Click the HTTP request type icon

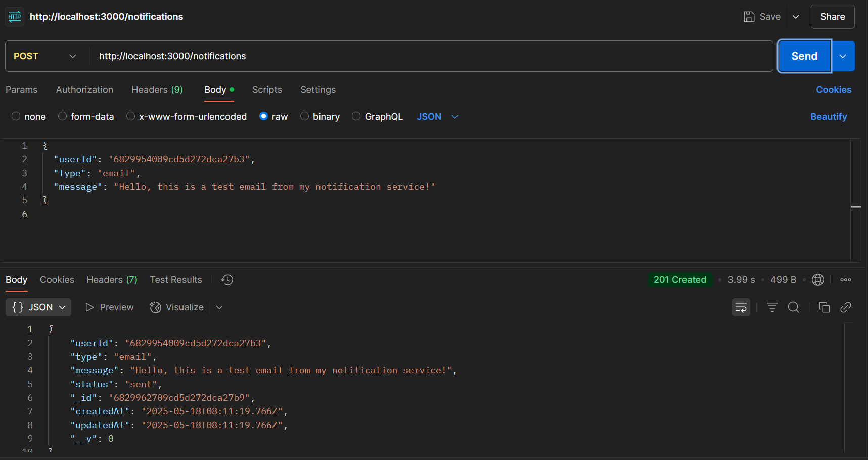[x=15, y=17]
